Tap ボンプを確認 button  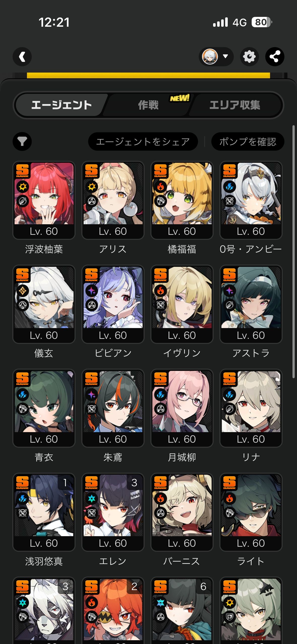coord(248,141)
